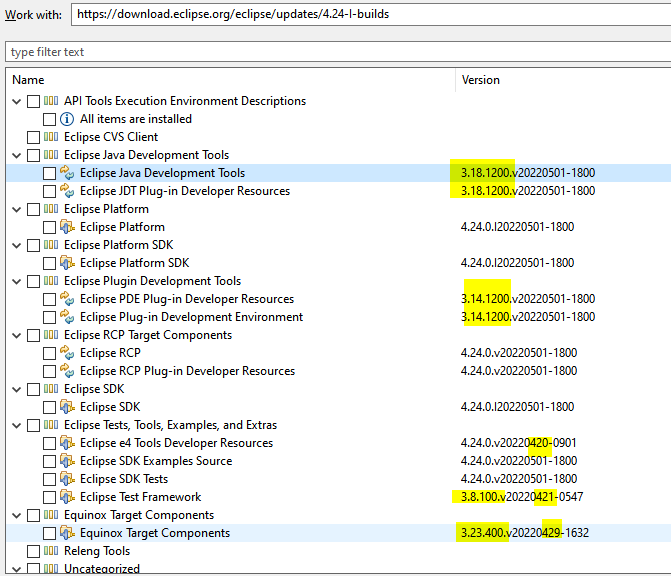
Task: Click the Name column header
Action: click(230, 80)
